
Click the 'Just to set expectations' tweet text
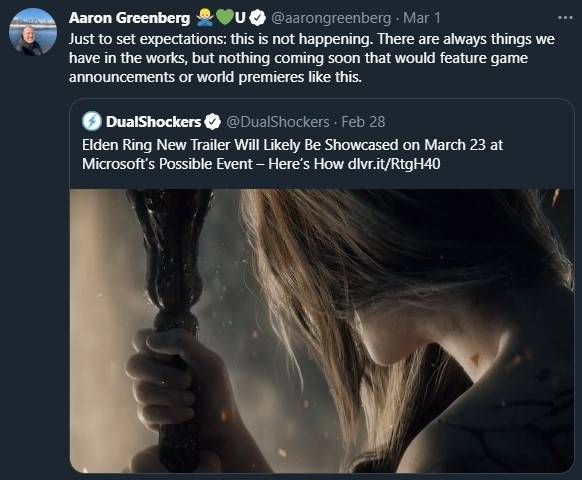click(x=312, y=58)
